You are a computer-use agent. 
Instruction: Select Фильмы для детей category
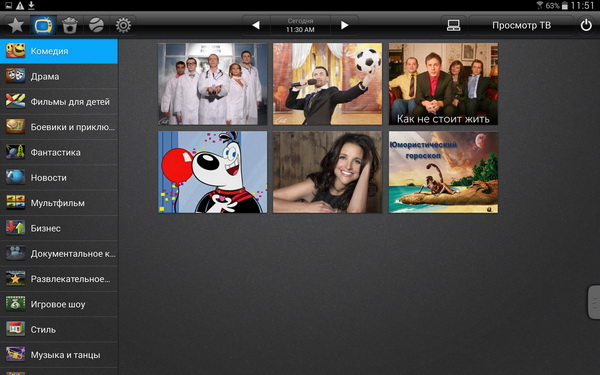pyautogui.click(x=59, y=101)
